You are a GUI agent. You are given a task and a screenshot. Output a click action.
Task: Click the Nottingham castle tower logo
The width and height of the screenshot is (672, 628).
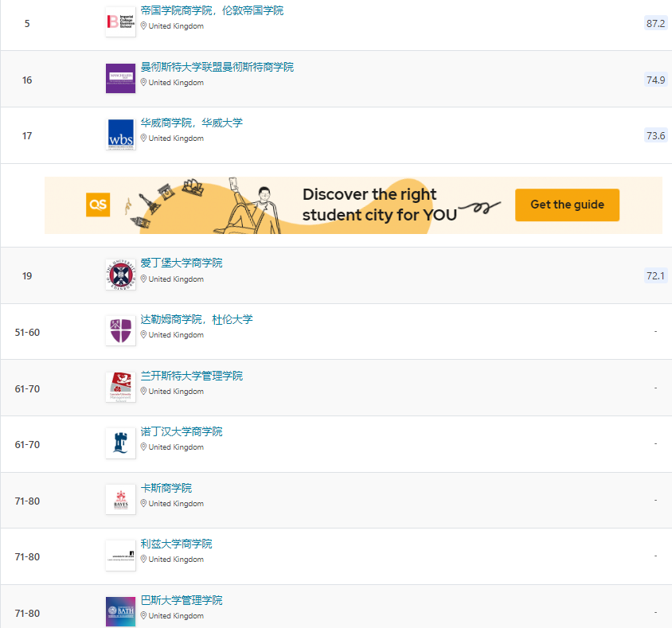(120, 443)
